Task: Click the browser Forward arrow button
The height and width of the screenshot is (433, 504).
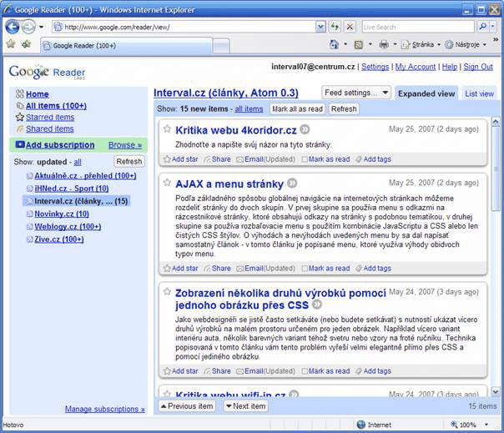Action: pos(28,27)
